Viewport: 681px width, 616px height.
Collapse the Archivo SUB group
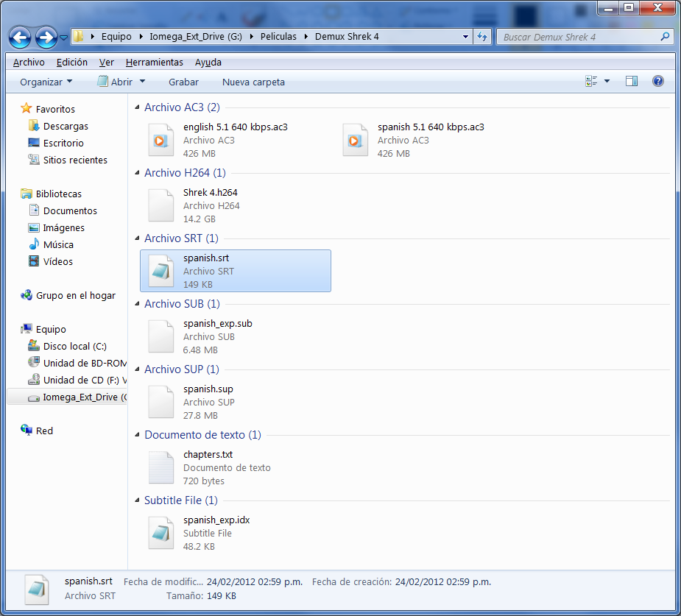(137, 304)
